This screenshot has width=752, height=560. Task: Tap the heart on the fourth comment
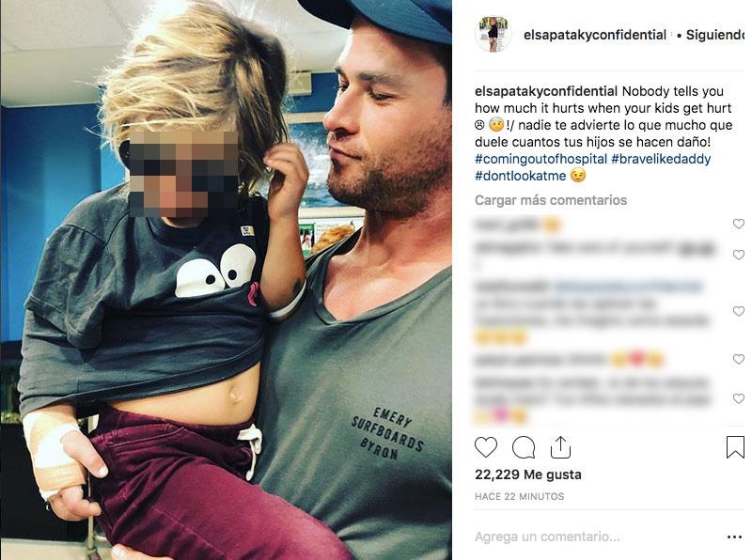click(738, 359)
